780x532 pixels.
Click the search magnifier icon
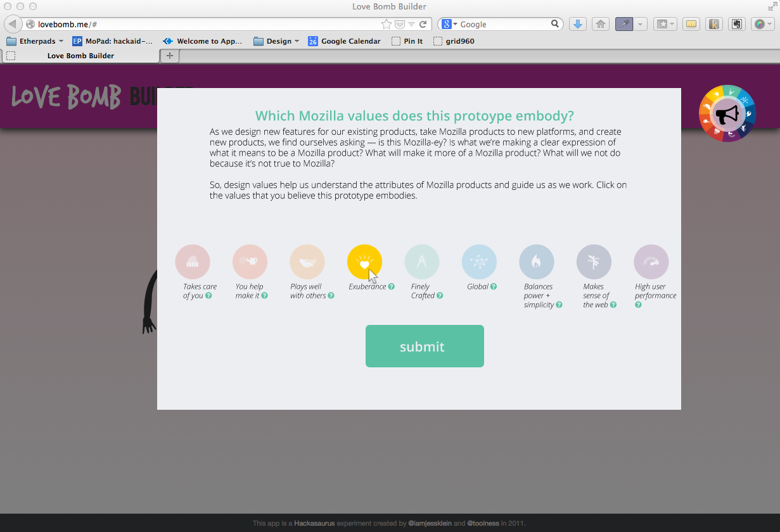pyautogui.click(x=555, y=24)
